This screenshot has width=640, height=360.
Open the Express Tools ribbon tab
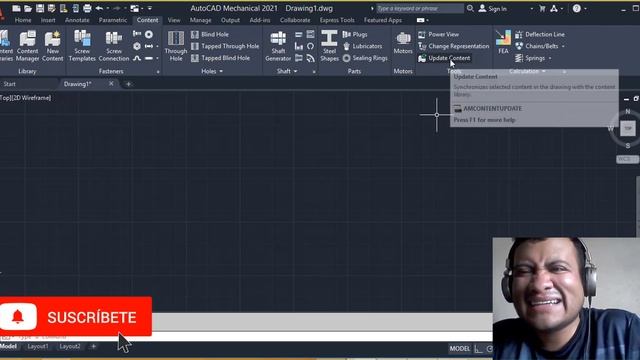click(337, 20)
